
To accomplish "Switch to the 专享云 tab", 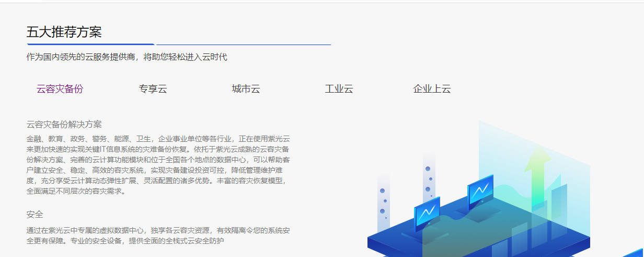I will click(x=153, y=89).
